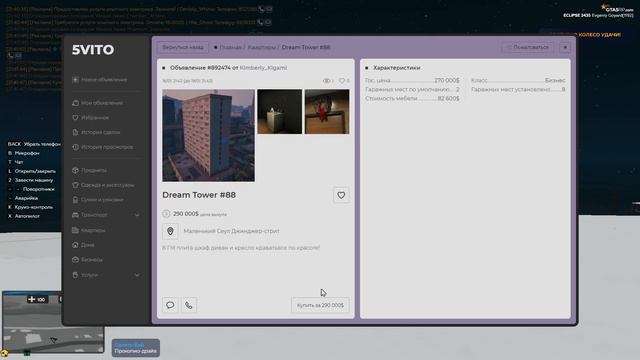Open the 'Транспорт' category
The height and width of the screenshot is (360, 640).
coord(90,215)
